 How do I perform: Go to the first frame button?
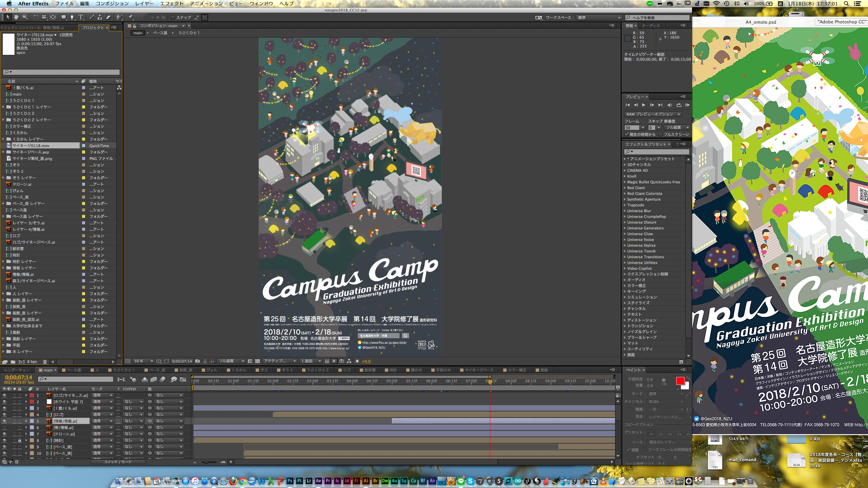click(628, 105)
